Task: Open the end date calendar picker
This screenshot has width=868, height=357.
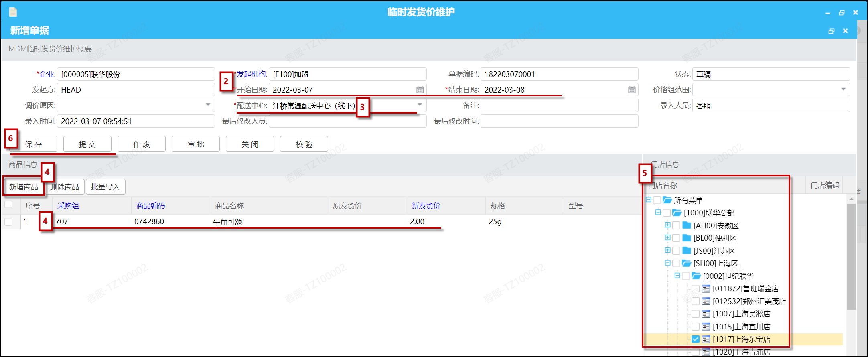Action: point(631,90)
